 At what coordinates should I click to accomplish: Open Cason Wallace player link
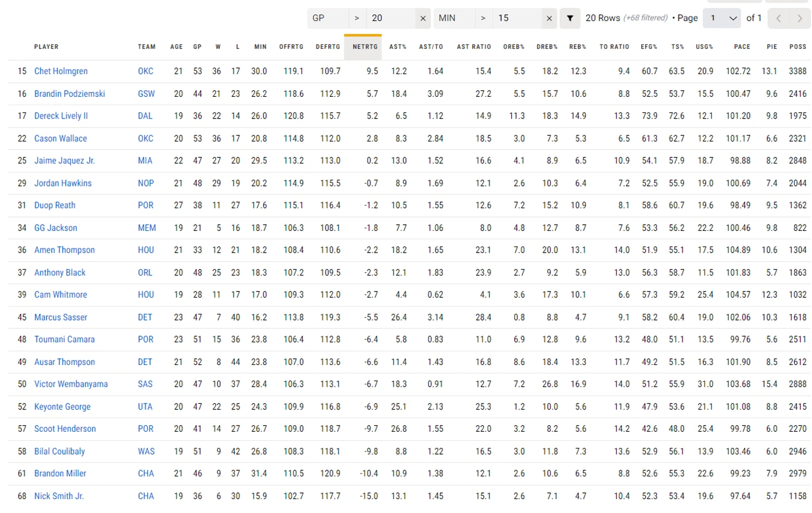[x=60, y=139]
